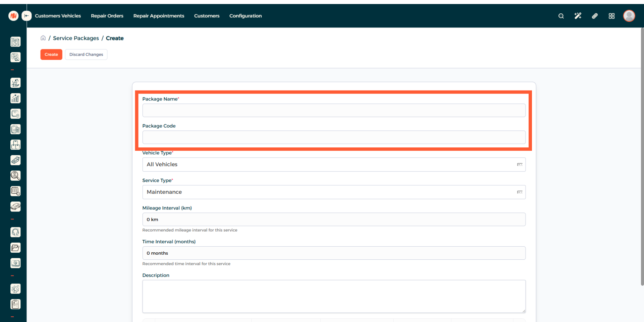
Task: Click the car icon in sidebar
Action: pyautogui.click(x=15, y=207)
